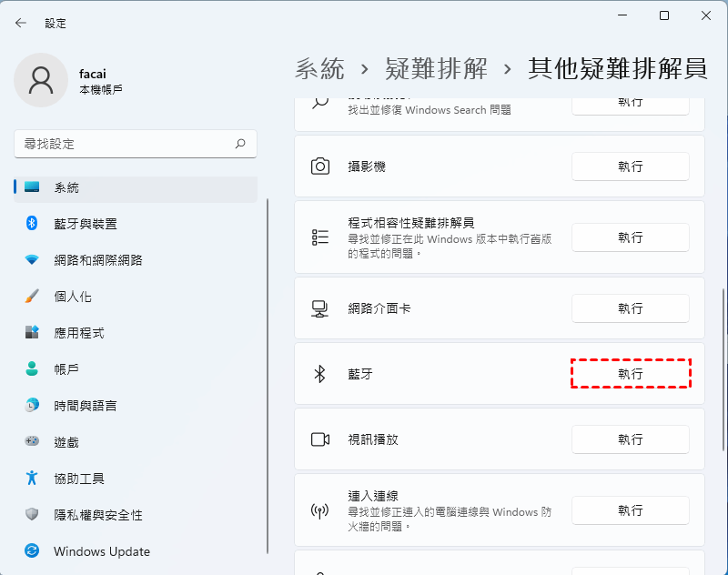Run the 連入連線 troubleshooter with 執行
Viewport: 728px width, 575px height.
(x=630, y=510)
